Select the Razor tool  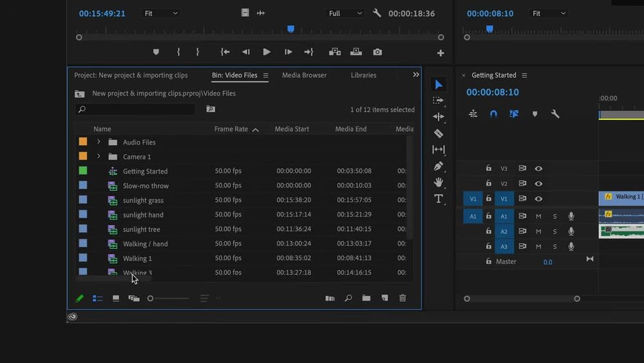pos(438,133)
